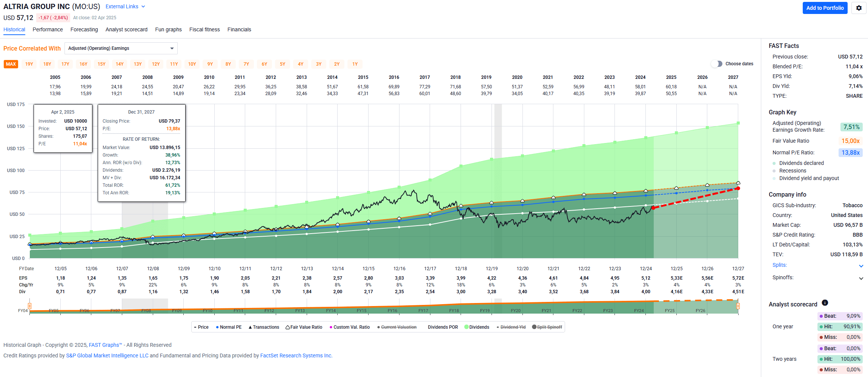This screenshot has height=377, width=868.
Task: Click the Split Spinoff legend icon
Action: coord(534,327)
